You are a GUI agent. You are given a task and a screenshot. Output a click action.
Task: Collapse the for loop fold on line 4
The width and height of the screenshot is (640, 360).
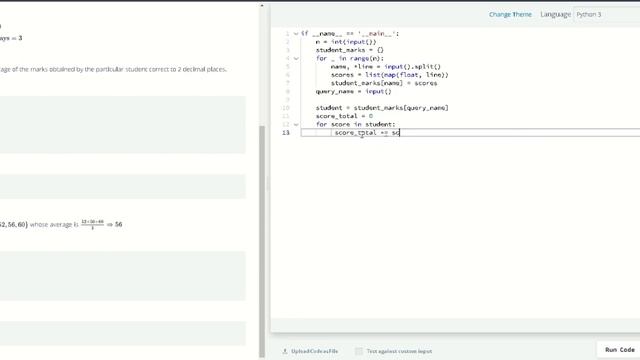tap(296, 58)
